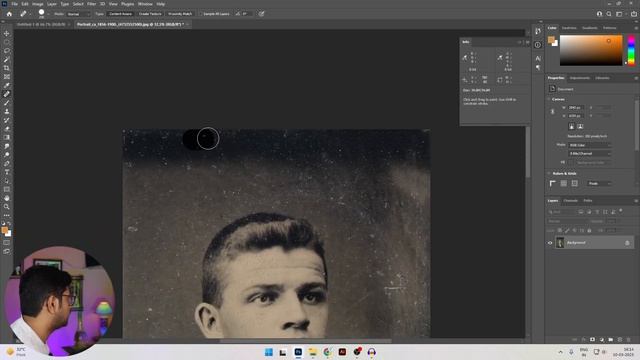
Task: Select the Gradient tool
Action: pyautogui.click(x=7, y=137)
